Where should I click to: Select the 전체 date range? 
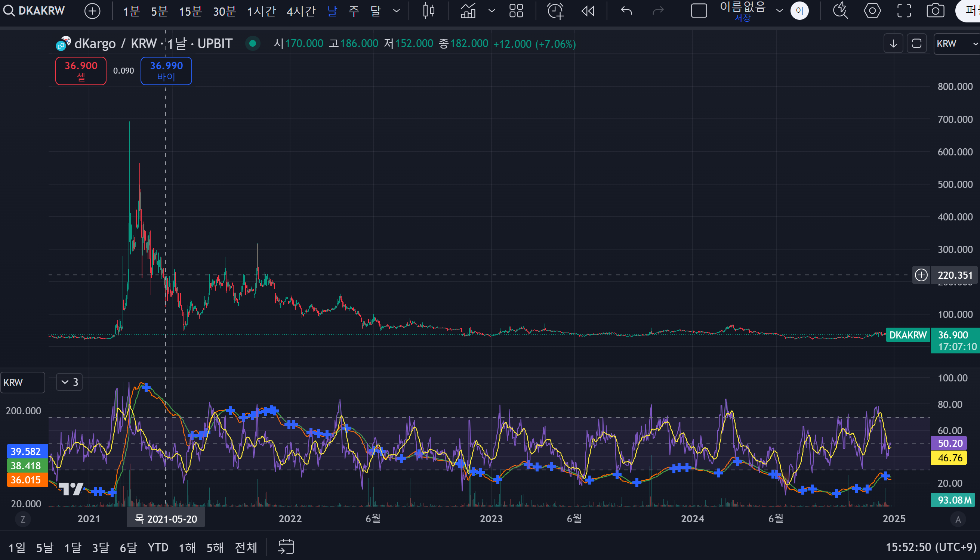pos(246,547)
